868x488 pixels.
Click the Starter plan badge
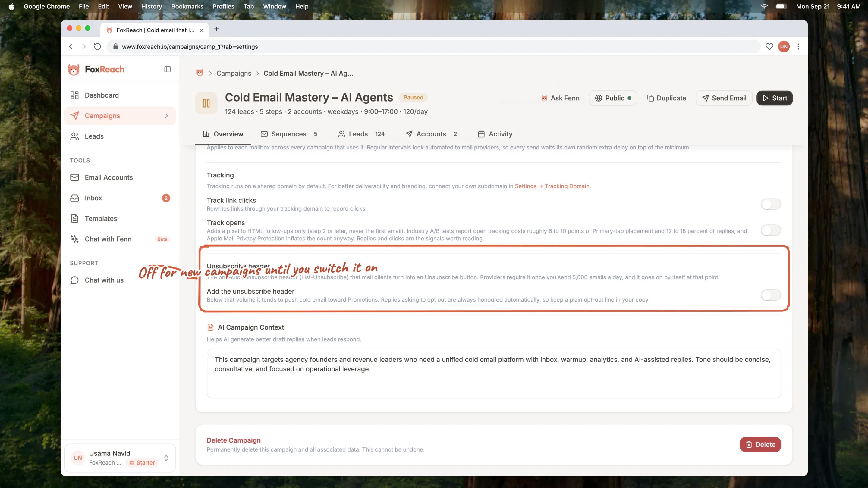[x=142, y=463]
